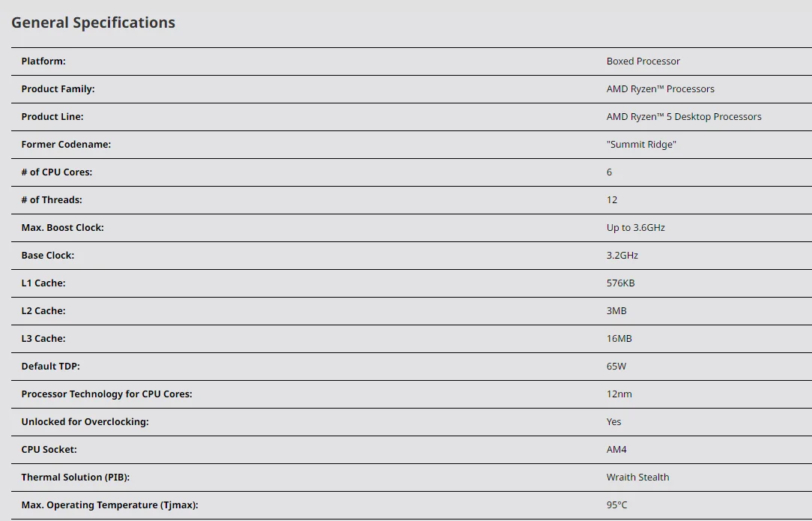Select the 576KB L1 Cache value
The image size is (812, 521).
(620, 283)
